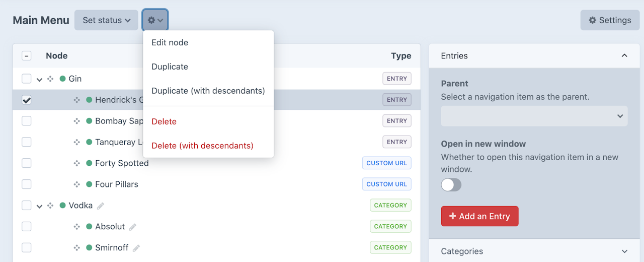Toggle the select-all checkbox in header
This screenshot has width=644, height=262.
coord(27,56)
